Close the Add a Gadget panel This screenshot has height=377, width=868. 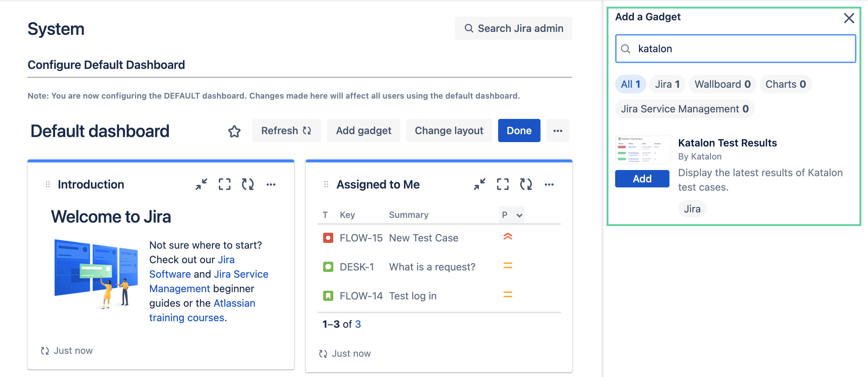(849, 18)
